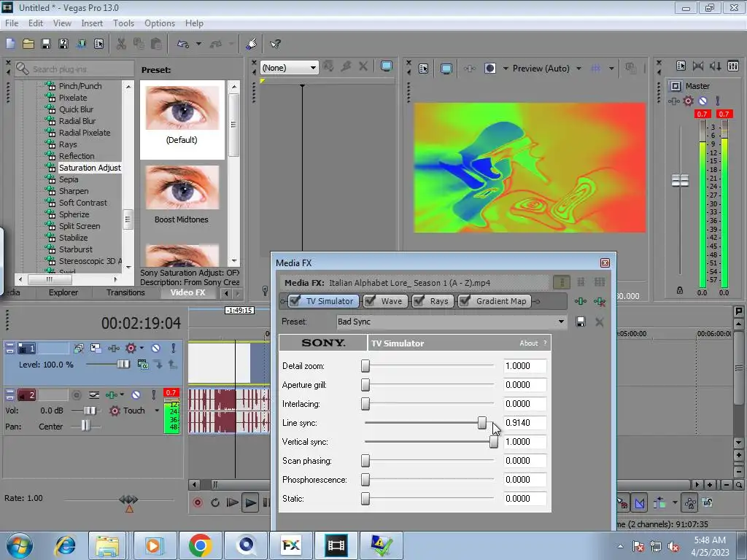
Task: Open the Undo history dropdown arrow
Action: point(198,44)
